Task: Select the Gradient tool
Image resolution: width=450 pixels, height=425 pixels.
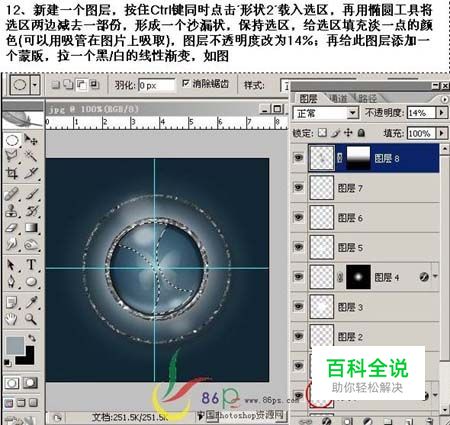Action: click(31, 228)
